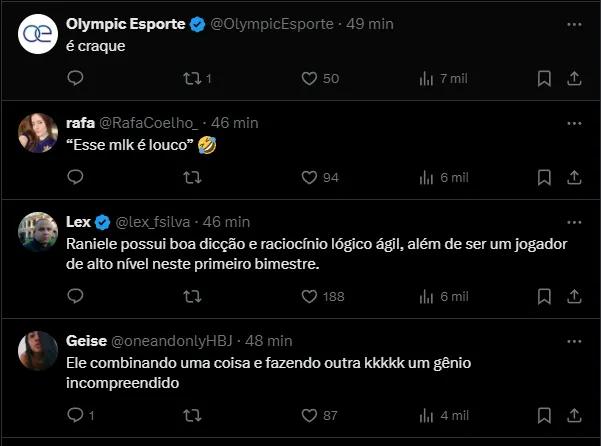Image resolution: width=601 pixels, height=446 pixels.
Task: Bookmark Olympic Esporte's tweet
Action: click(x=544, y=78)
